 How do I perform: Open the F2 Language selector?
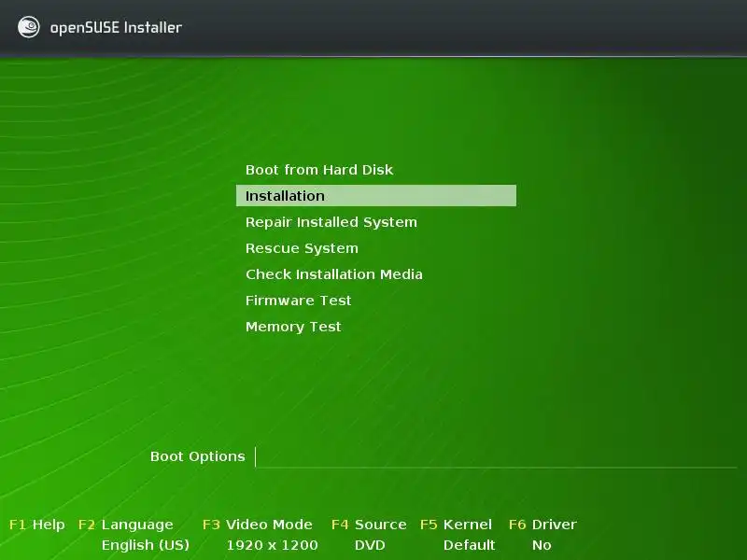126,525
